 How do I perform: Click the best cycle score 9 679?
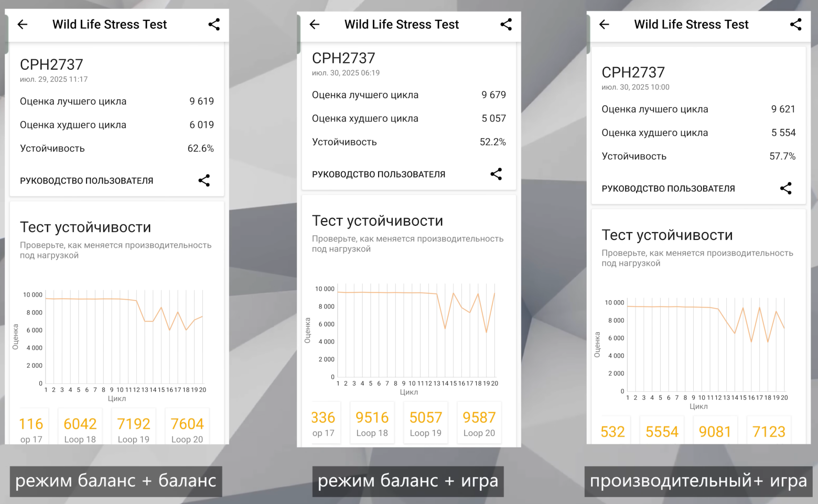point(493,95)
